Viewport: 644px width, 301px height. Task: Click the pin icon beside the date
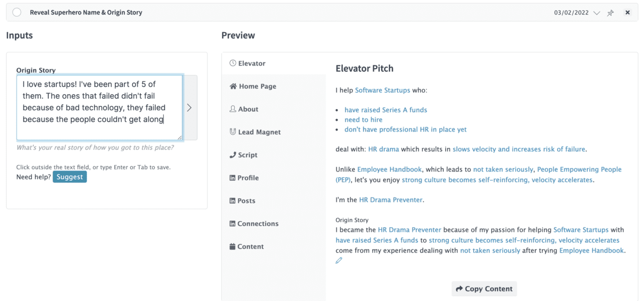coord(611,12)
